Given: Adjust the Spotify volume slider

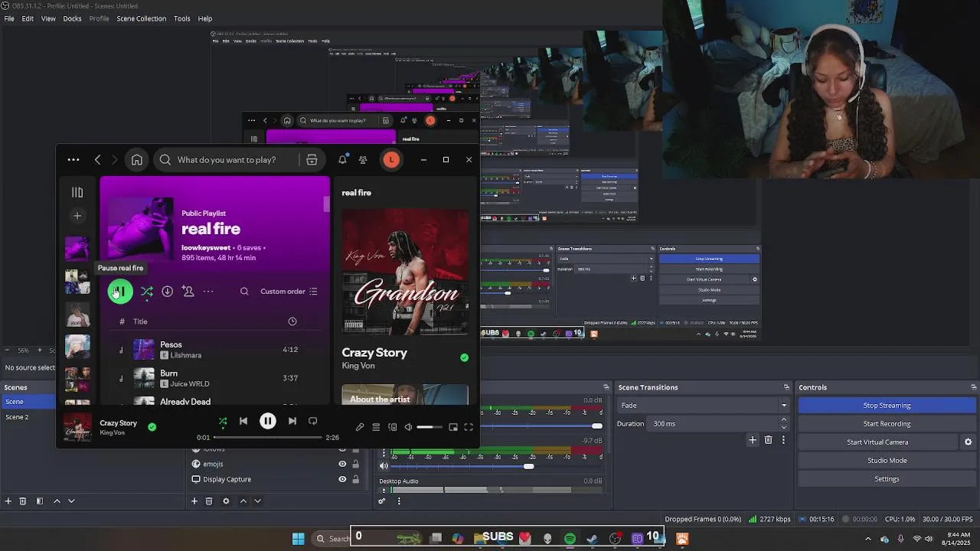Looking at the screenshot, I should click(x=430, y=427).
